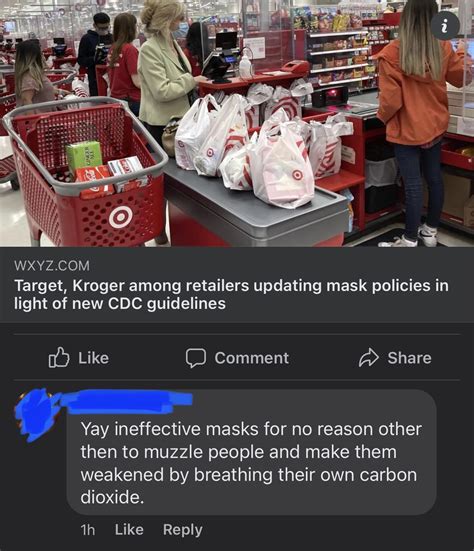Screen dimensions: 474x551
Task: Click the thumbs-up icon under the article
Action: (x=59, y=357)
